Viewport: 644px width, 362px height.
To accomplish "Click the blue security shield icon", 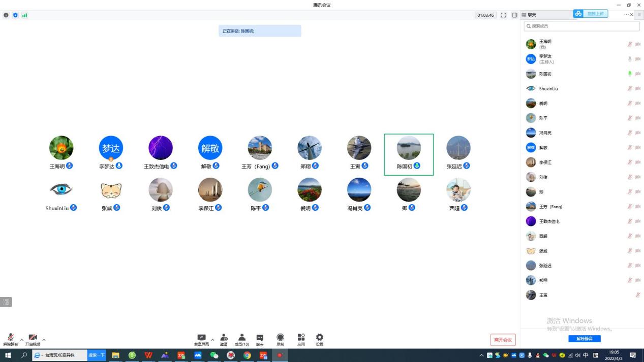I will (x=15, y=15).
